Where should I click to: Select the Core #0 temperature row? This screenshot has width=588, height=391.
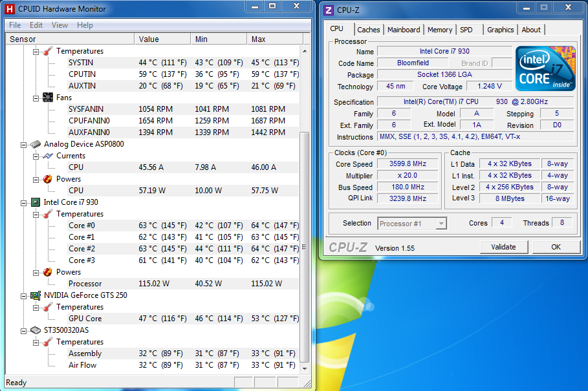pos(183,226)
